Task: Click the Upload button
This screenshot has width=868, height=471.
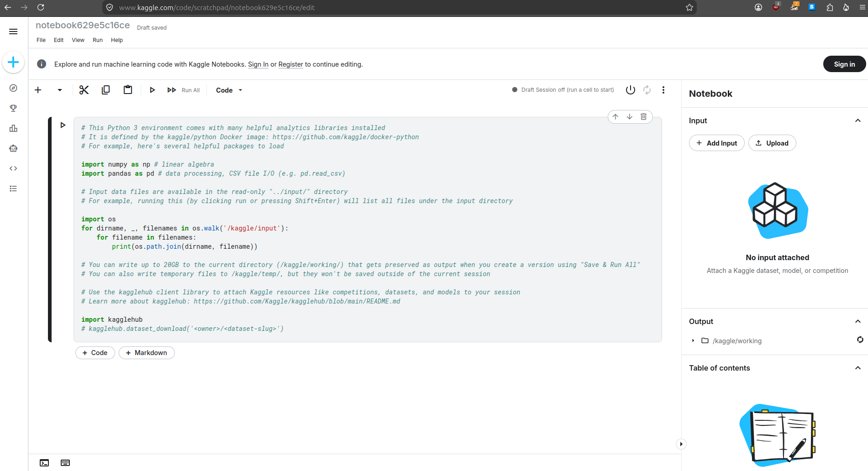Action: (x=772, y=143)
